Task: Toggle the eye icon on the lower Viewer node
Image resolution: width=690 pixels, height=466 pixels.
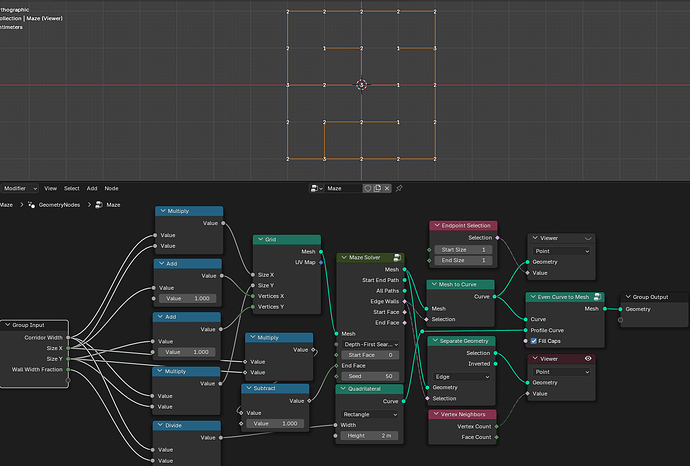Action: pos(588,359)
